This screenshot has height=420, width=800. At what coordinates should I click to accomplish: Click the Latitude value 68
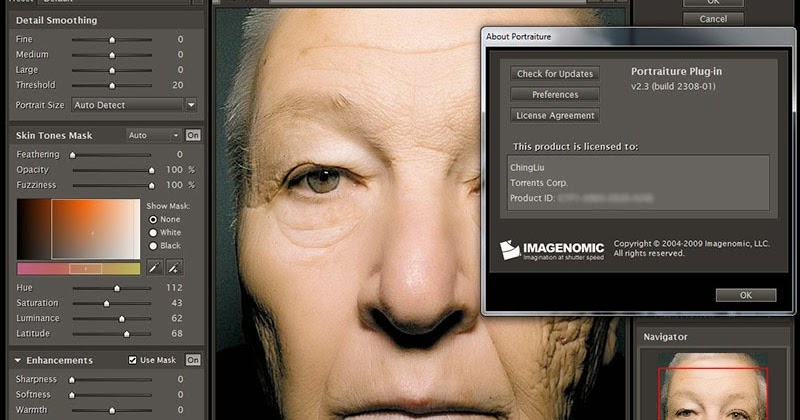[177, 334]
